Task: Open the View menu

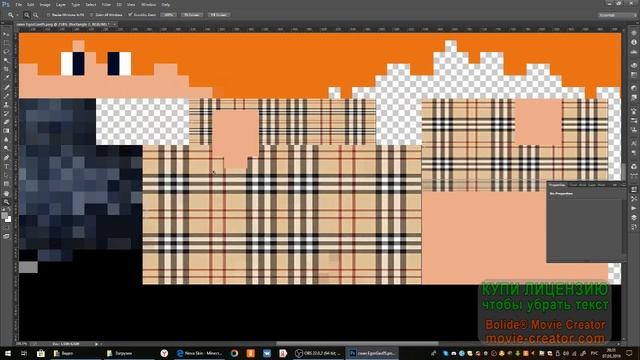Action: 131,4
